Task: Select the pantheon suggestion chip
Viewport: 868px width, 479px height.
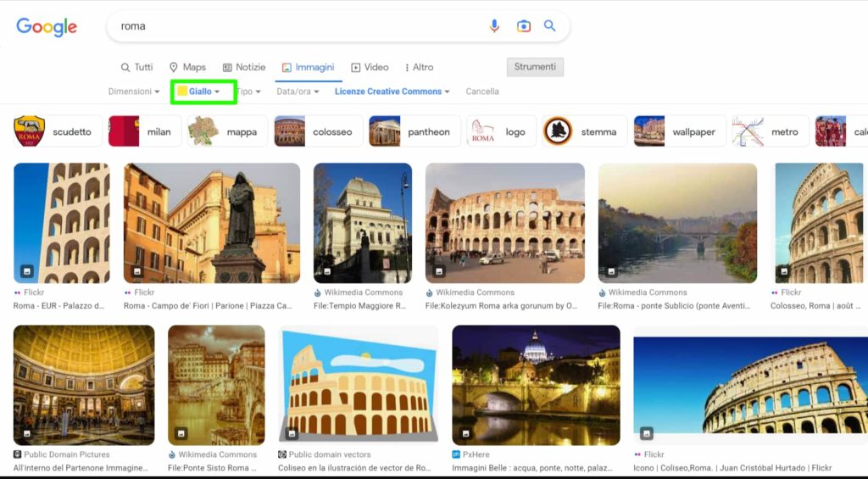Action: click(415, 131)
